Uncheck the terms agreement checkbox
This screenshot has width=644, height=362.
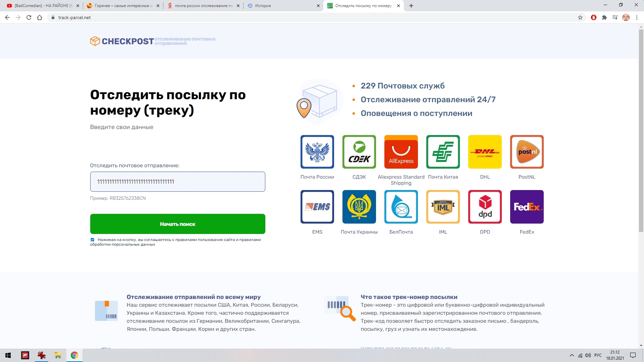92,240
